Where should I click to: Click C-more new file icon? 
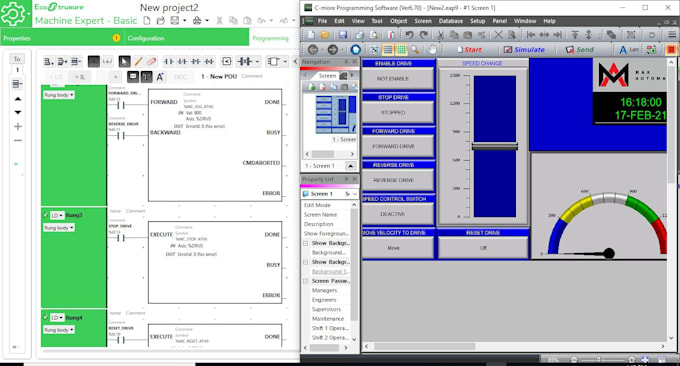[x=311, y=35]
